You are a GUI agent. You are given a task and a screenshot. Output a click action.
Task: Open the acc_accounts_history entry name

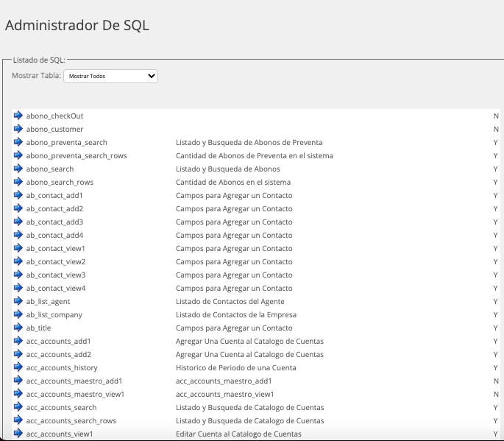62,368
